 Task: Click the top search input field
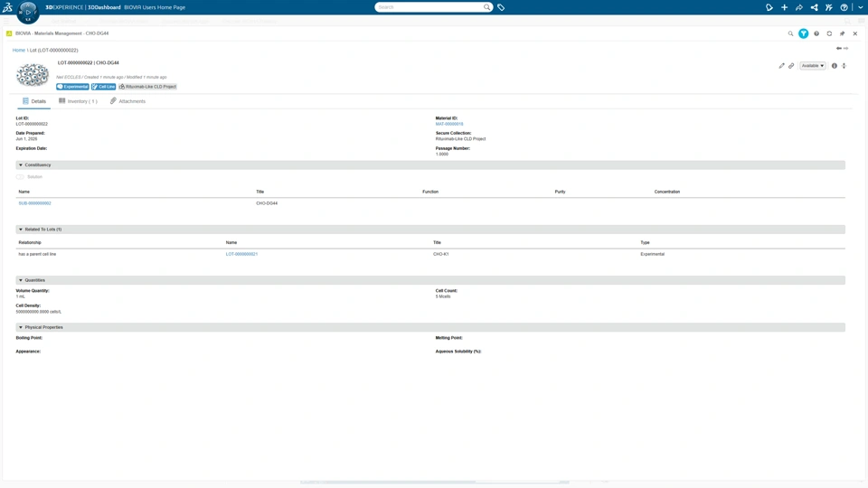pyautogui.click(x=429, y=7)
